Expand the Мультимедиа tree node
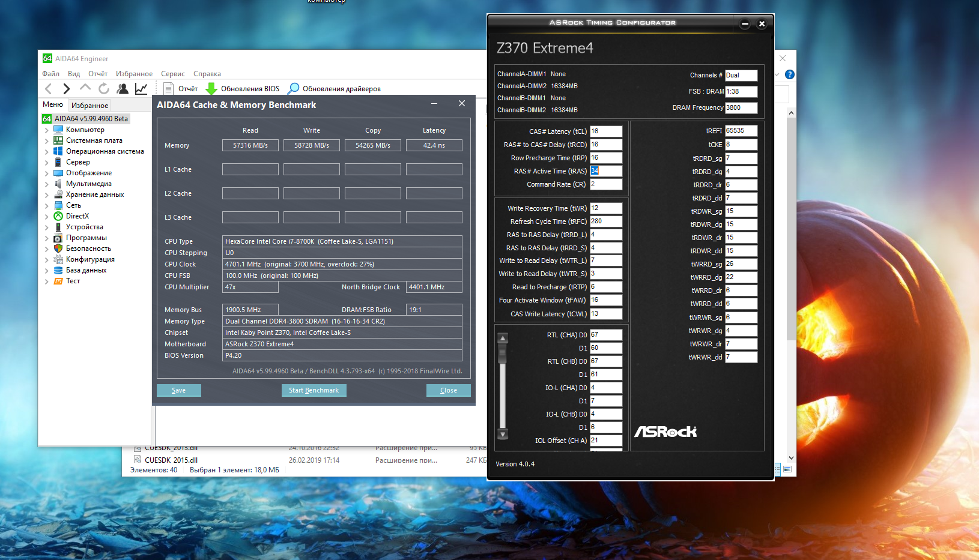This screenshot has width=979, height=560. pos(46,184)
